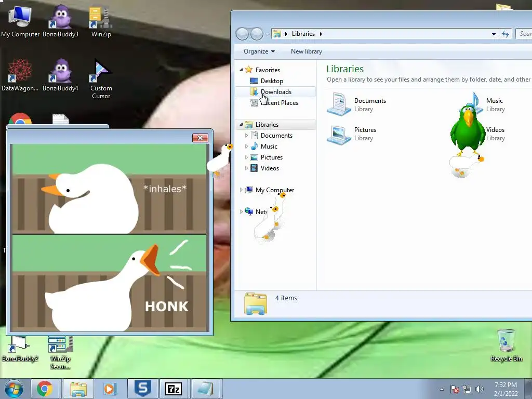Select the Pictures library in the file list
This screenshot has width=532, height=399.
(x=352, y=134)
